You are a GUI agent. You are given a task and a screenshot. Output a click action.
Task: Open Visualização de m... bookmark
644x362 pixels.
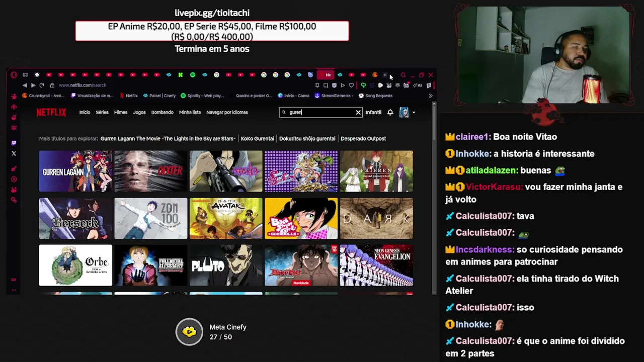click(92, 96)
